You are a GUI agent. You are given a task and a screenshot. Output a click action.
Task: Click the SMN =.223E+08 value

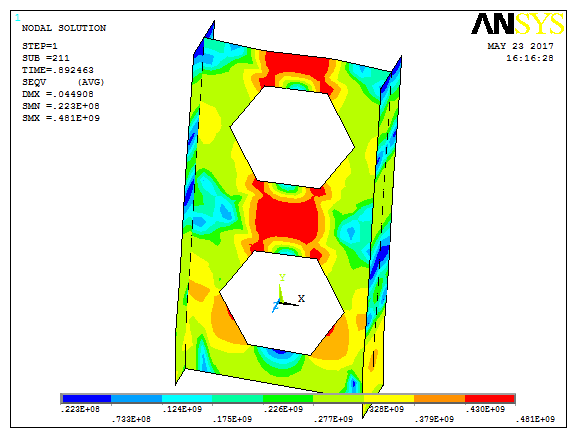61,106
